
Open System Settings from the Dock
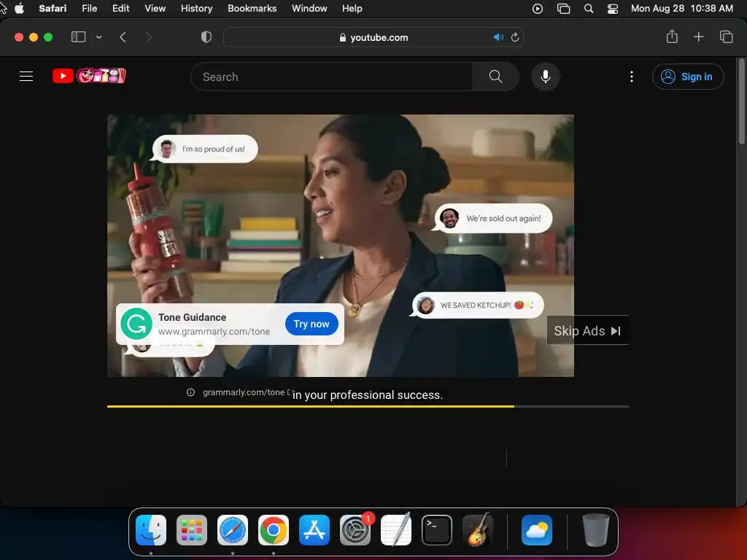coord(355,530)
